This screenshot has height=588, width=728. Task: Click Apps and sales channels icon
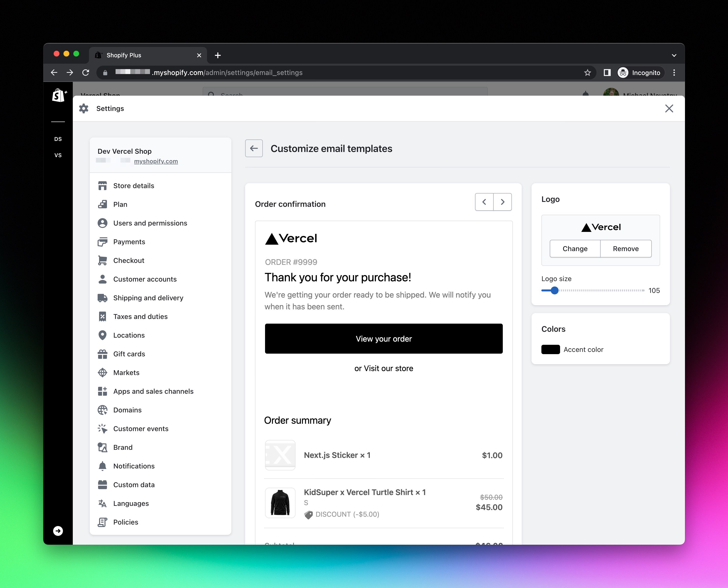[102, 391]
